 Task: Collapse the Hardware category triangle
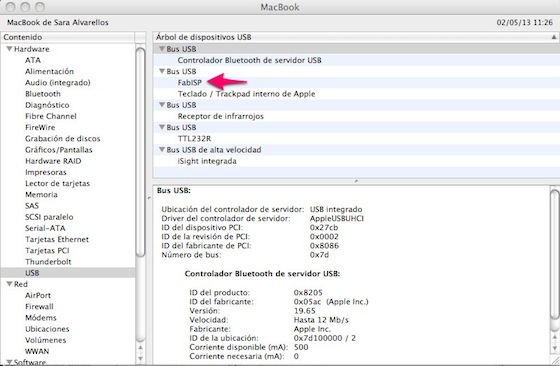click(x=9, y=49)
